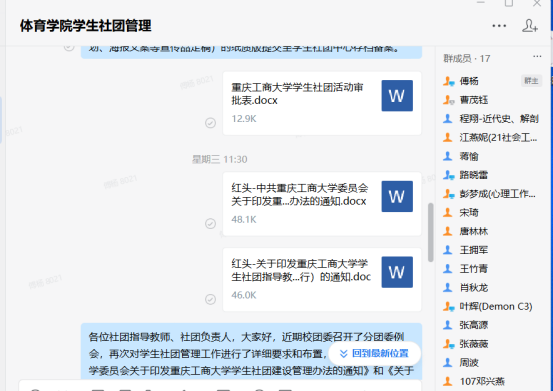Click the 群成员 · 17 header label
Screen dimensions: 553x391
pyautogui.click(x=467, y=59)
